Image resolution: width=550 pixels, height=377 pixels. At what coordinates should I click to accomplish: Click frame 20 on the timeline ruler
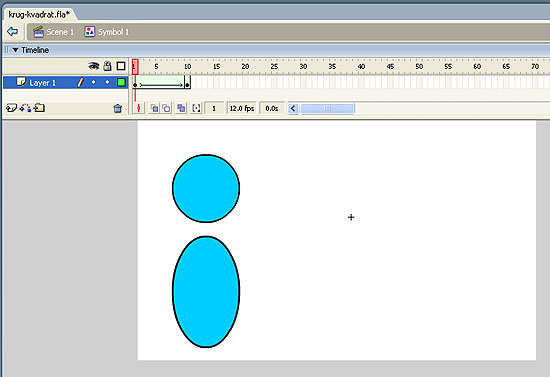pos(245,66)
